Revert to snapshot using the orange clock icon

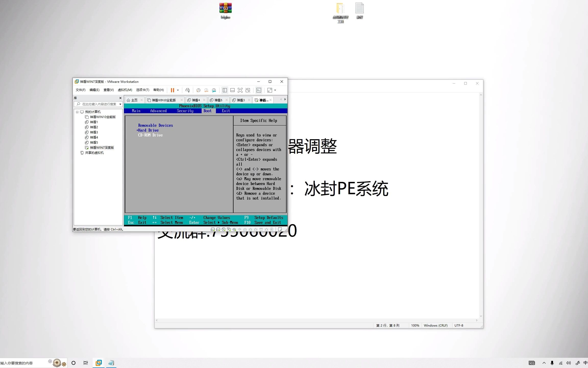click(x=206, y=90)
